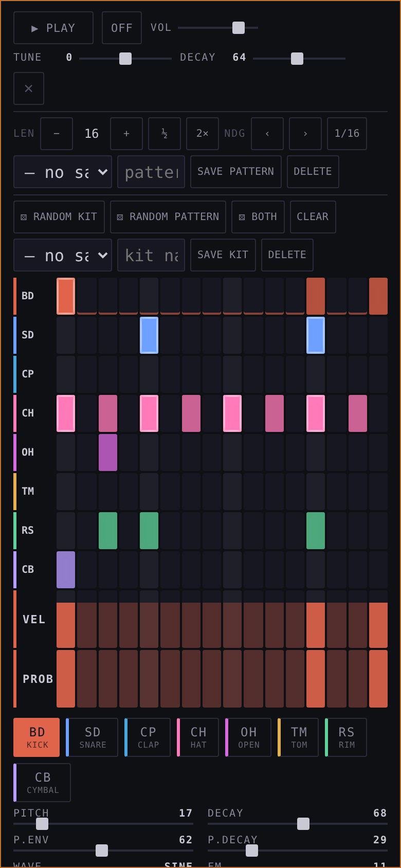Screen dimensions: 401x868
Task: Adjust the P.ENV slider
Action: 103,851
